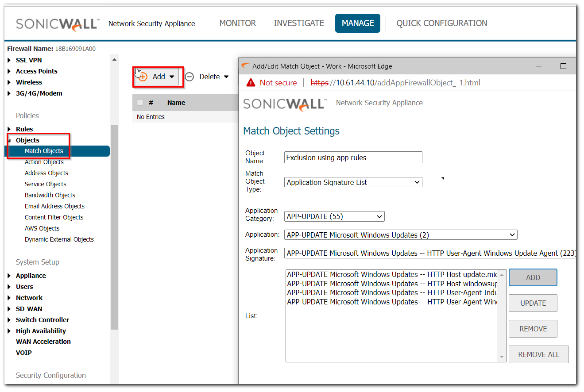Open the Match Object Type dropdown
The width and height of the screenshot is (584, 392).
(353, 182)
